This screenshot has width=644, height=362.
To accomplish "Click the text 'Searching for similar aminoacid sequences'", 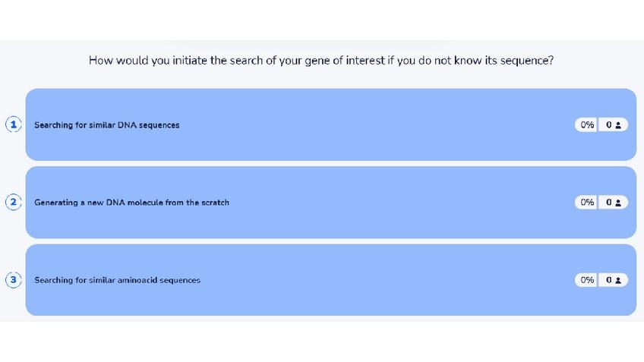I will coord(118,280).
